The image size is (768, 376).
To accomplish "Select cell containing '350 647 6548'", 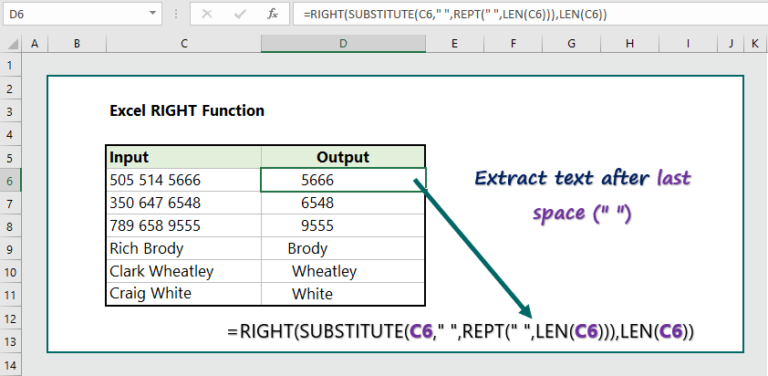I will pos(184,203).
